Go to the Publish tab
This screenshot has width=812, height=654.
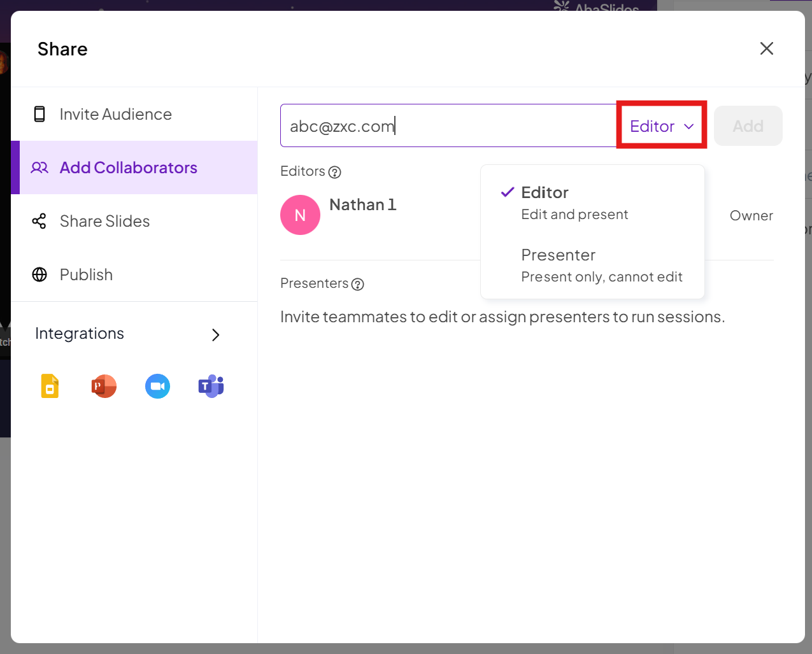click(86, 275)
